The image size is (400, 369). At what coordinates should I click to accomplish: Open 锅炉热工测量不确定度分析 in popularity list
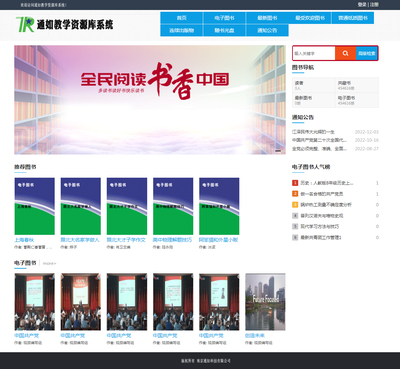coord(326,205)
